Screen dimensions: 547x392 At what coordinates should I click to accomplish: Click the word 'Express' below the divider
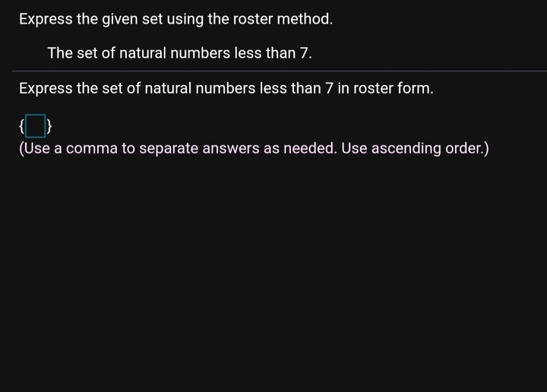tap(46, 88)
